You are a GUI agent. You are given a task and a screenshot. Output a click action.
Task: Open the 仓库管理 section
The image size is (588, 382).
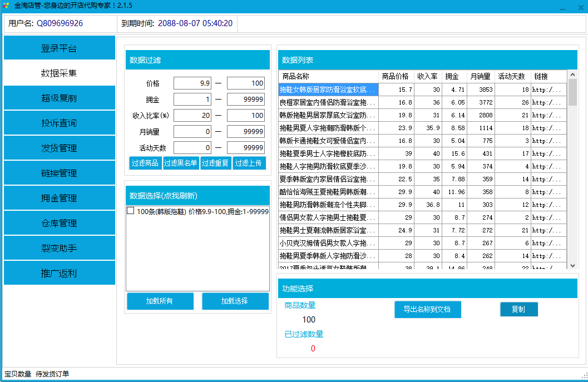coord(59,222)
